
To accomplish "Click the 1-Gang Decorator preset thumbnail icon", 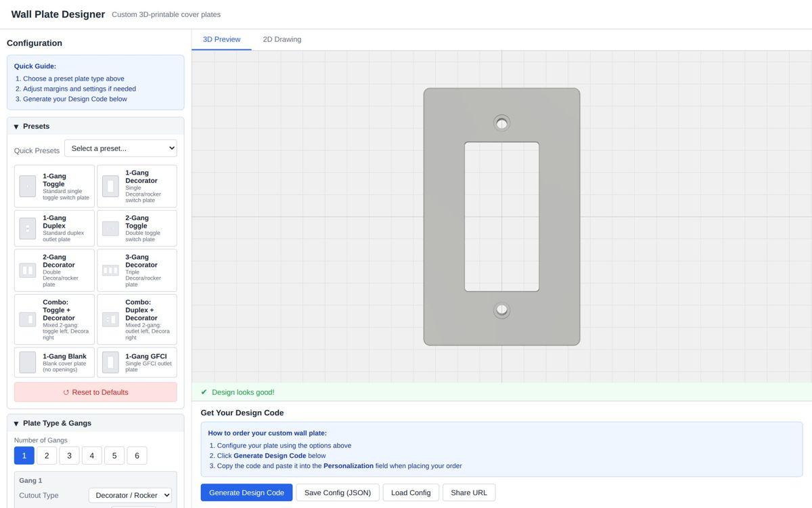I will pos(110,186).
